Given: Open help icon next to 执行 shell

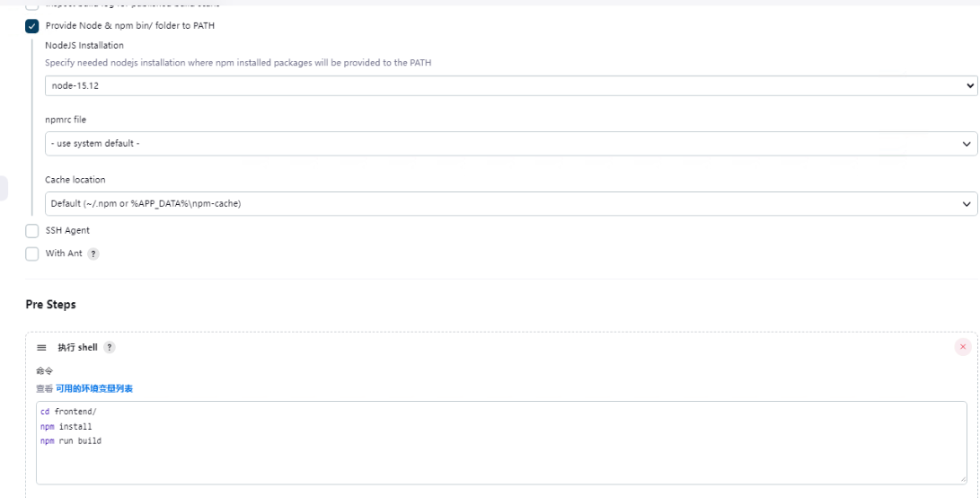Looking at the screenshot, I should click(x=110, y=348).
